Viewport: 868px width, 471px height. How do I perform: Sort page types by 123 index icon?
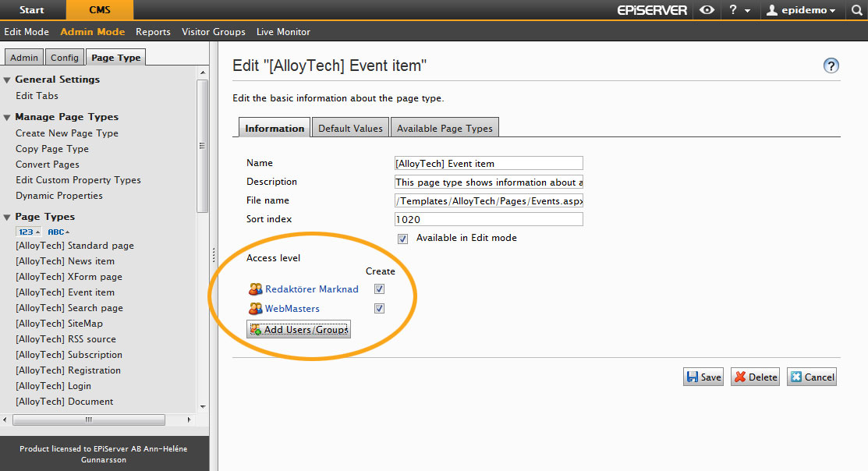(28, 232)
